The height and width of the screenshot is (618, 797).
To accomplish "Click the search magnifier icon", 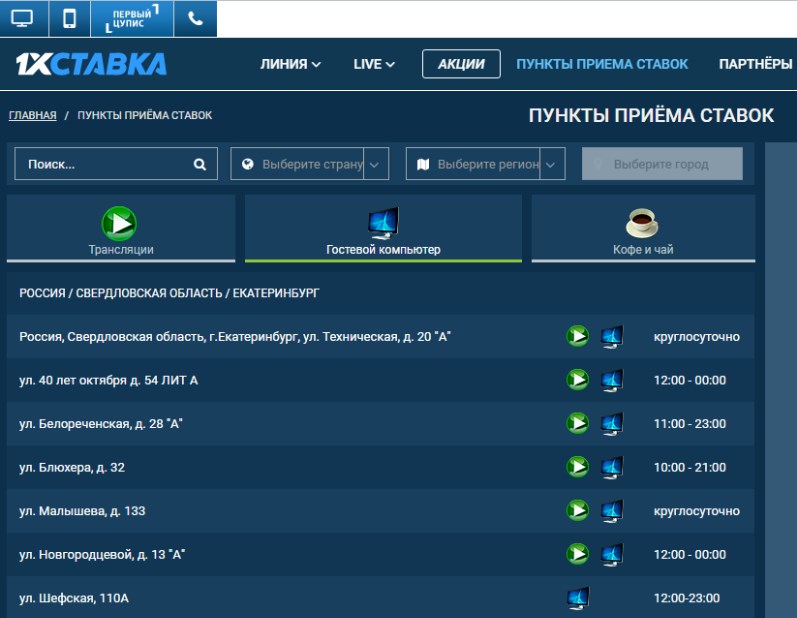I will pyautogui.click(x=200, y=164).
